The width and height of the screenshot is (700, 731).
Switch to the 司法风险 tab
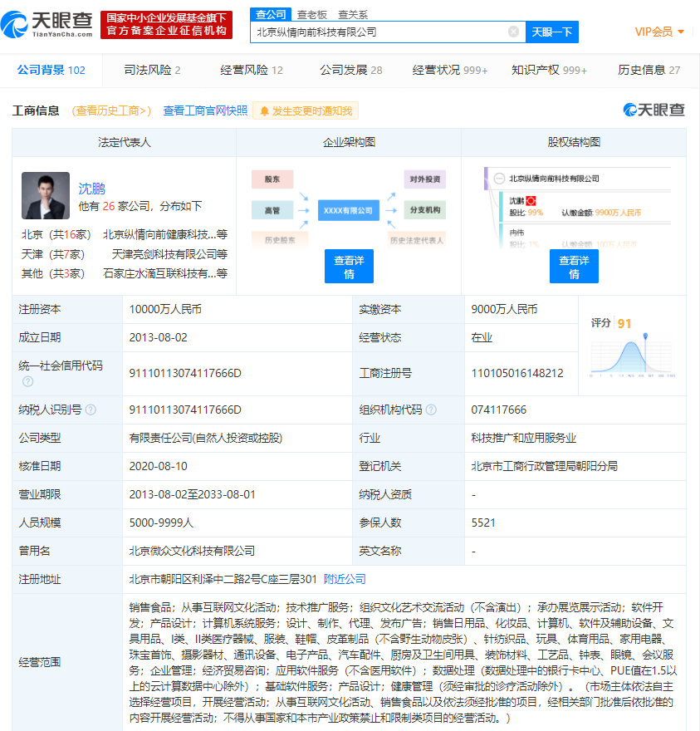coord(152,71)
